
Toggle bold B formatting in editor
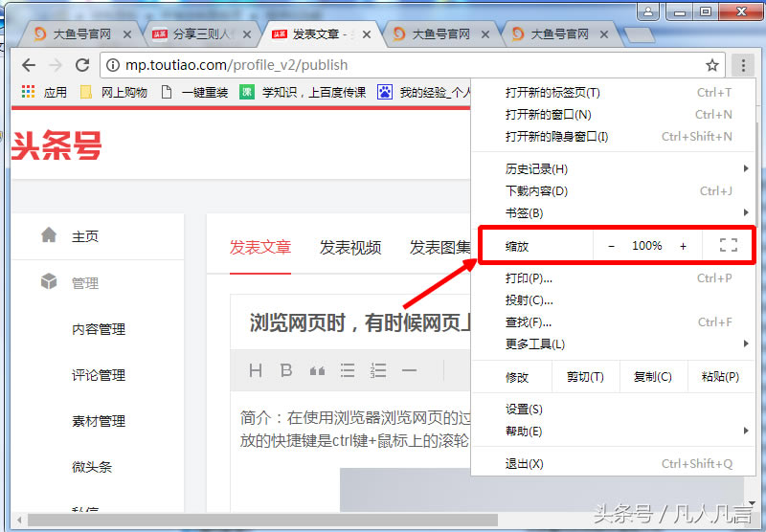pyautogui.click(x=285, y=370)
